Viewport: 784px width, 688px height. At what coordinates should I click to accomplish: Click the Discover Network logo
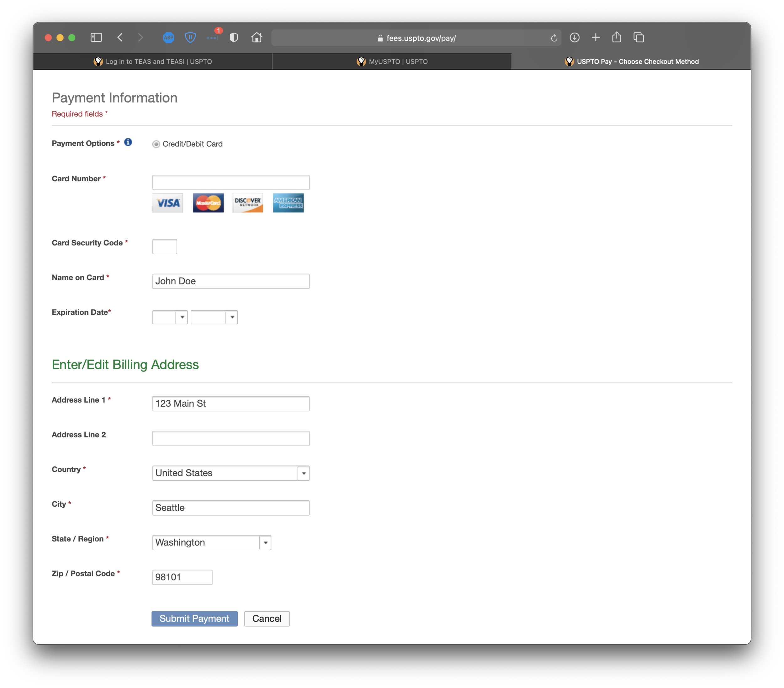tap(248, 203)
